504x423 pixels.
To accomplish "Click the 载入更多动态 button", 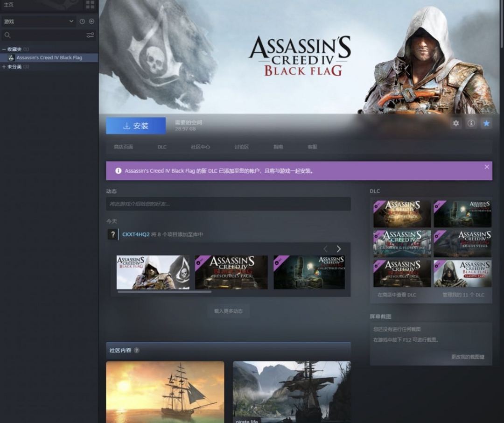I will 229,311.
